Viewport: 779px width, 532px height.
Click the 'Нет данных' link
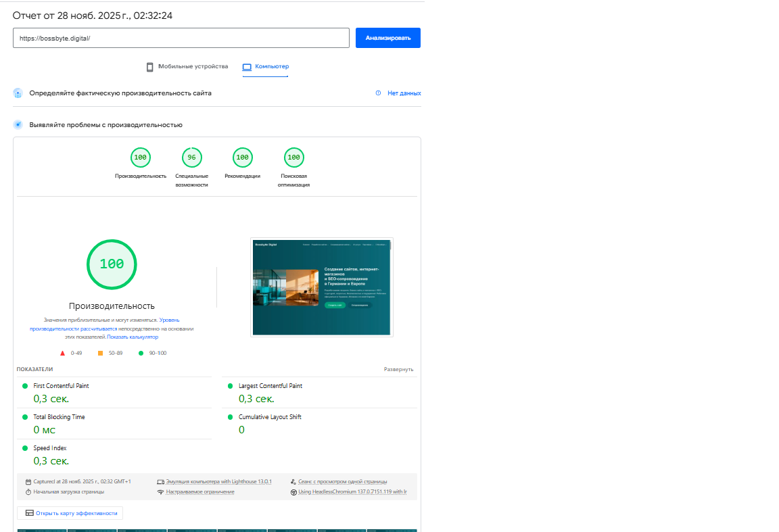click(x=404, y=93)
